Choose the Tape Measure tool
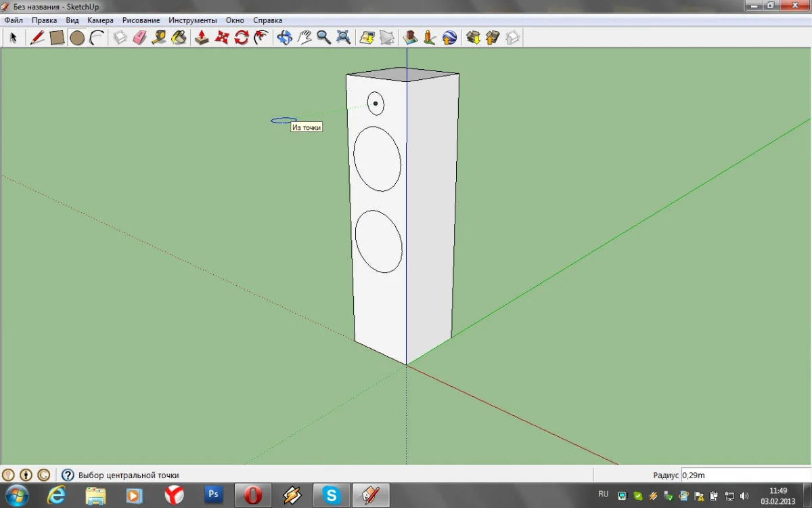 160,37
